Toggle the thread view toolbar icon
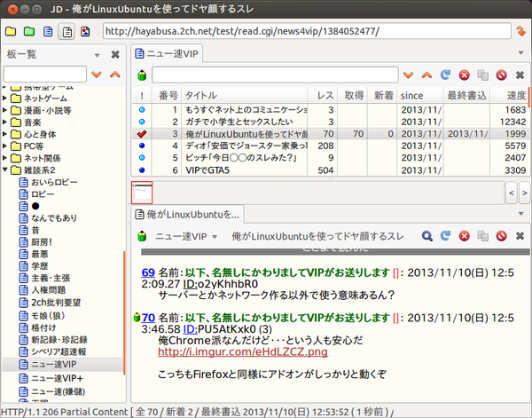The height and width of the screenshot is (418, 532). (66, 32)
